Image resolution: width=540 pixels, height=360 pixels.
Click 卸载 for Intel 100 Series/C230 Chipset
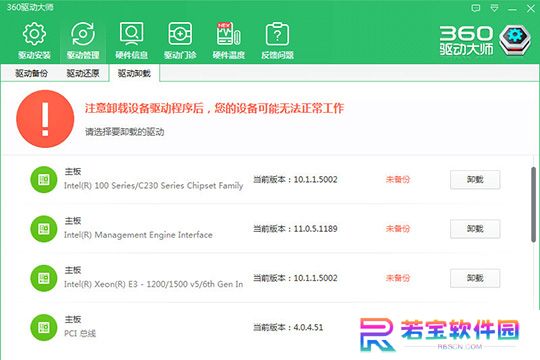[475, 179]
